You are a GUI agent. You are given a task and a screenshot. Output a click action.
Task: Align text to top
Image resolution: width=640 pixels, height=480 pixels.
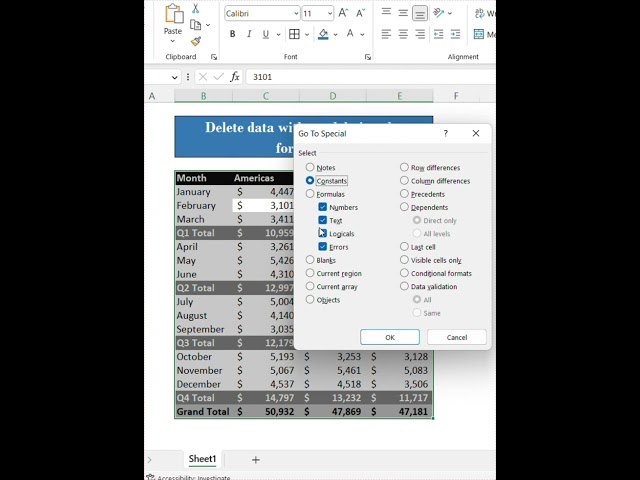click(386, 13)
